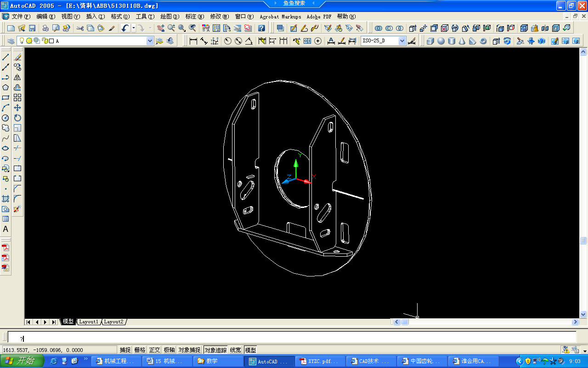
Task: Create a solid Sphere from Solids toolbar
Action: pyautogui.click(x=441, y=41)
